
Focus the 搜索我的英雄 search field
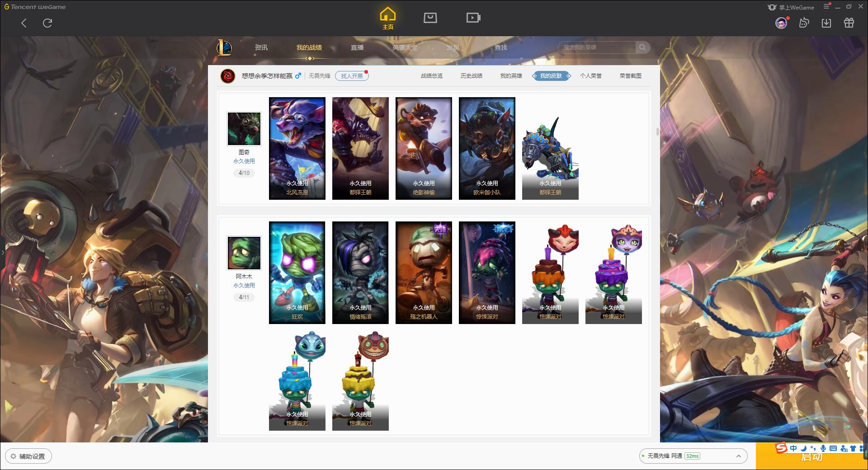[x=597, y=47]
